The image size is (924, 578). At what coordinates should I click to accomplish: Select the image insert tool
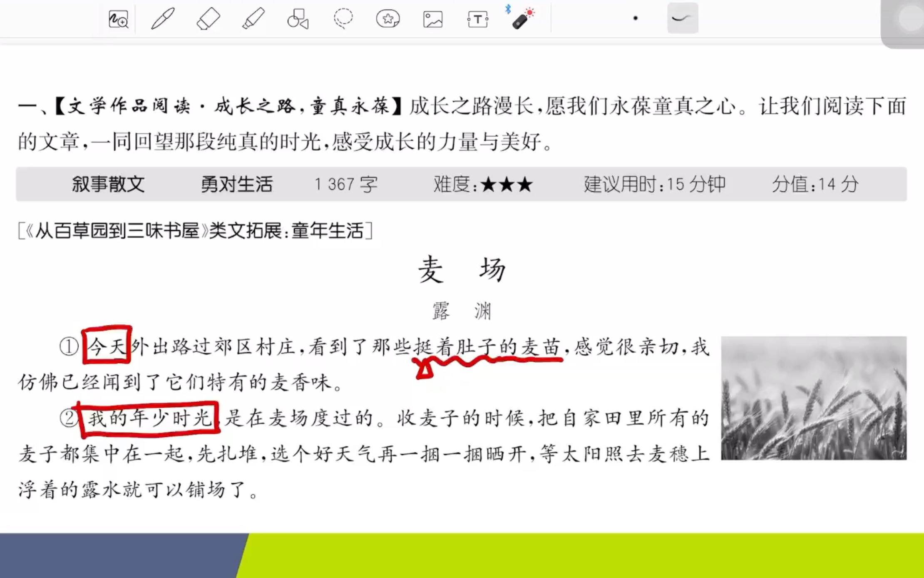coord(432,18)
